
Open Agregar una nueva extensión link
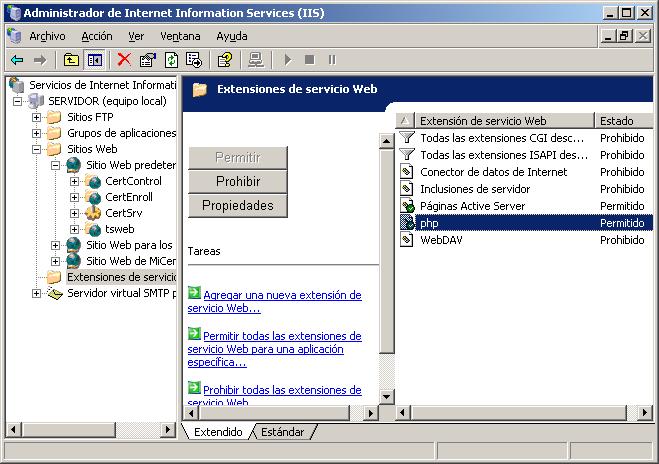tap(274, 301)
